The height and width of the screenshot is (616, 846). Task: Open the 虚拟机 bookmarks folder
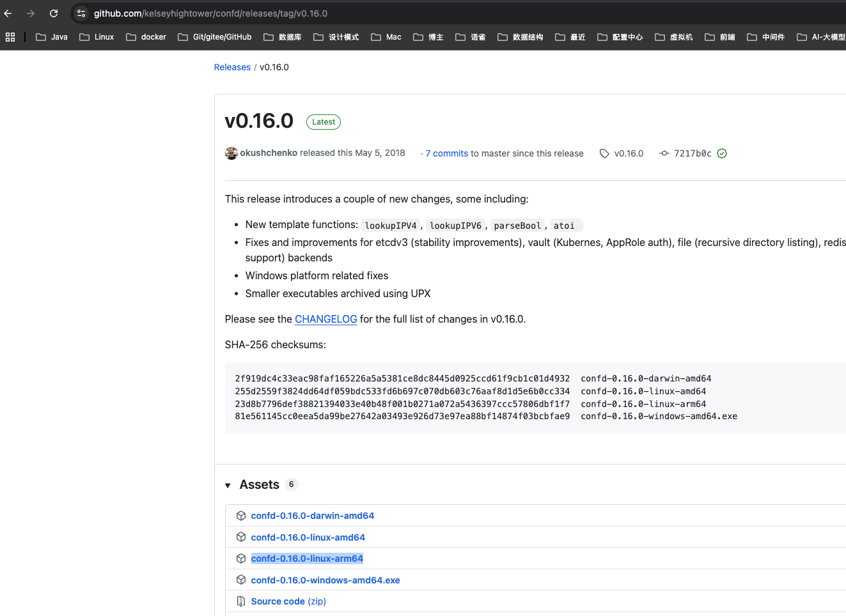point(674,37)
